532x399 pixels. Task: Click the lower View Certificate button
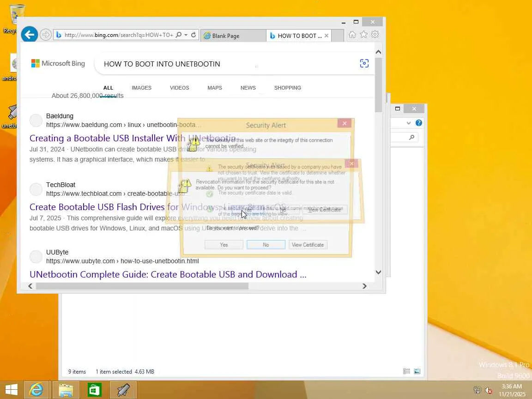click(308, 245)
